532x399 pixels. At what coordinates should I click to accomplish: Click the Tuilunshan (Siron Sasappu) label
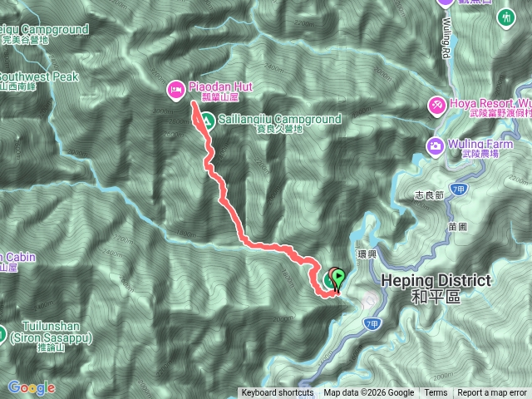pyautogui.click(x=51, y=336)
